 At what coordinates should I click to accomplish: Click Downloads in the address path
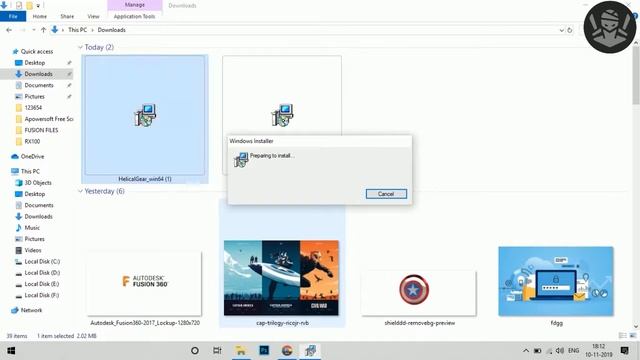pyautogui.click(x=111, y=30)
